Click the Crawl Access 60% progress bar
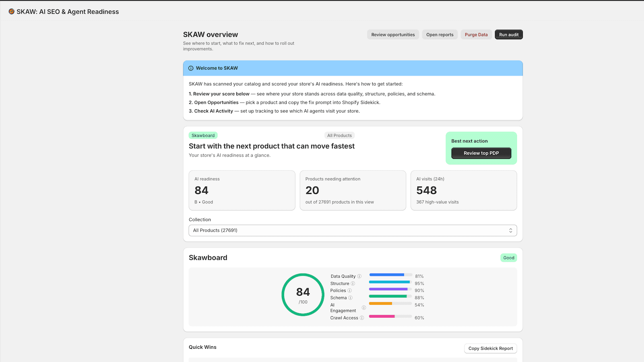This screenshot has height=362, width=644. (390, 316)
